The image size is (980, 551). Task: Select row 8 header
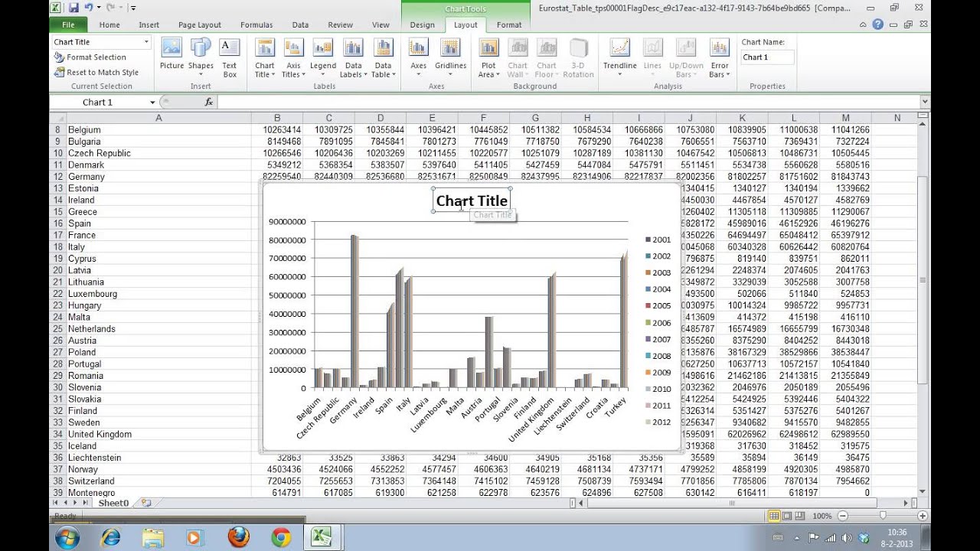pos(57,130)
